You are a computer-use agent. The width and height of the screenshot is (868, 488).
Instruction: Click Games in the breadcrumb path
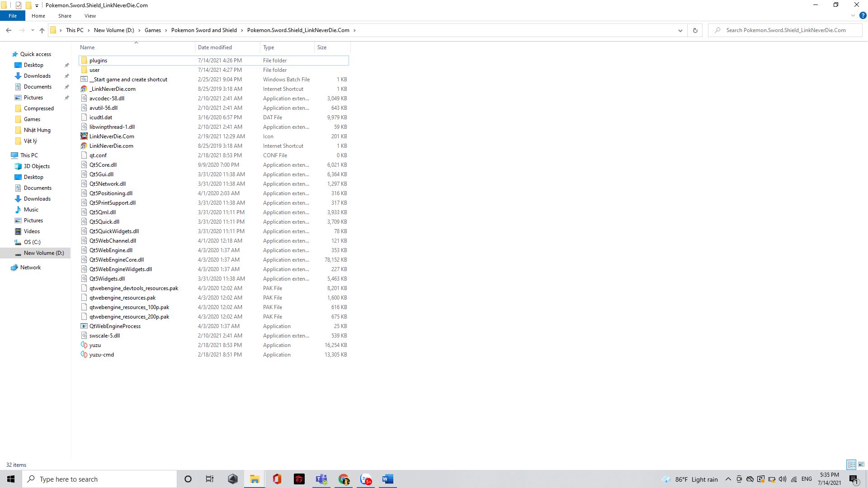[x=152, y=30]
